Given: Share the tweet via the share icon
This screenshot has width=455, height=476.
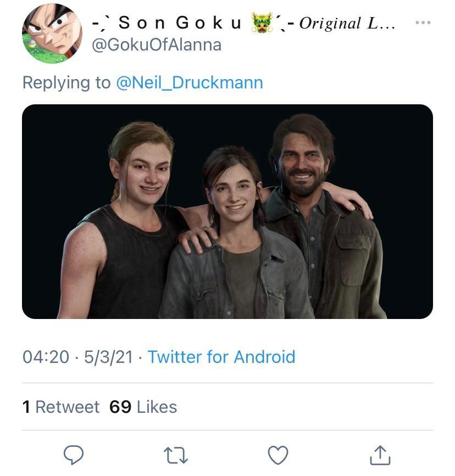Looking at the screenshot, I should pyautogui.click(x=380, y=455).
